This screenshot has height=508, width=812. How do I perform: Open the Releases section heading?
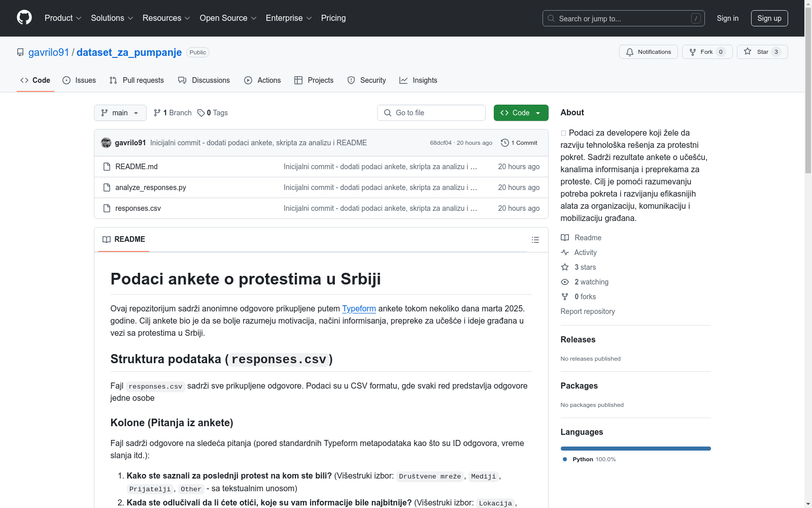tap(578, 339)
